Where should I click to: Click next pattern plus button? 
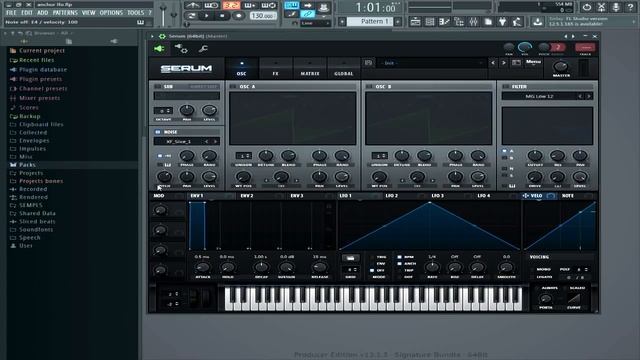(398, 21)
